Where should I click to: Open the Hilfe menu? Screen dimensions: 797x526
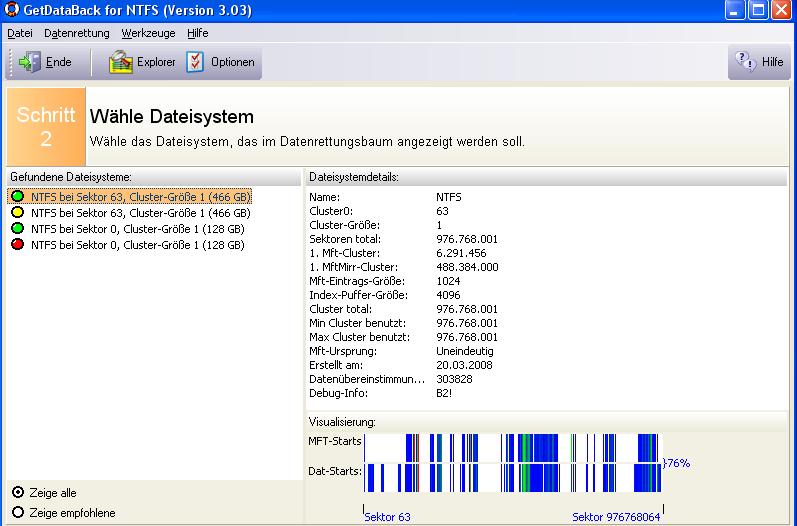tap(197, 33)
